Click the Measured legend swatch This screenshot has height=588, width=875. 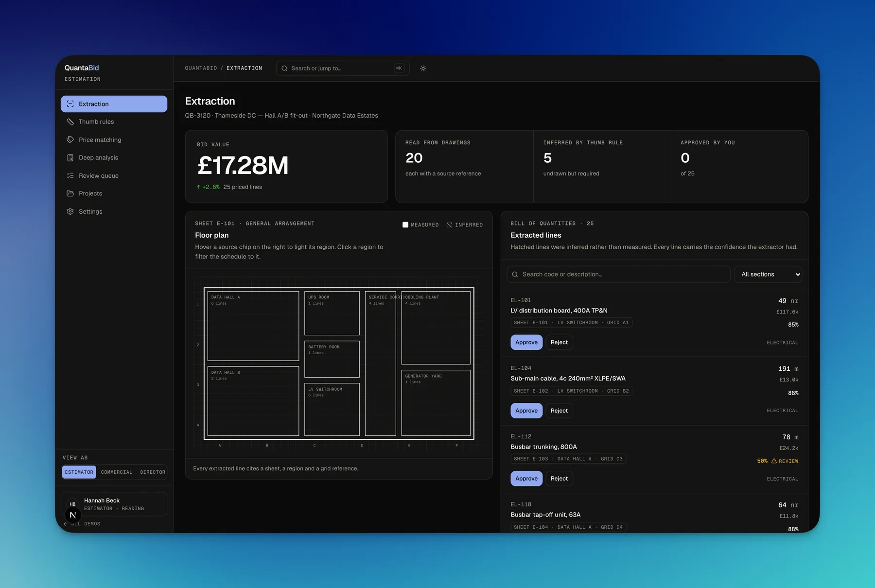[x=405, y=225]
